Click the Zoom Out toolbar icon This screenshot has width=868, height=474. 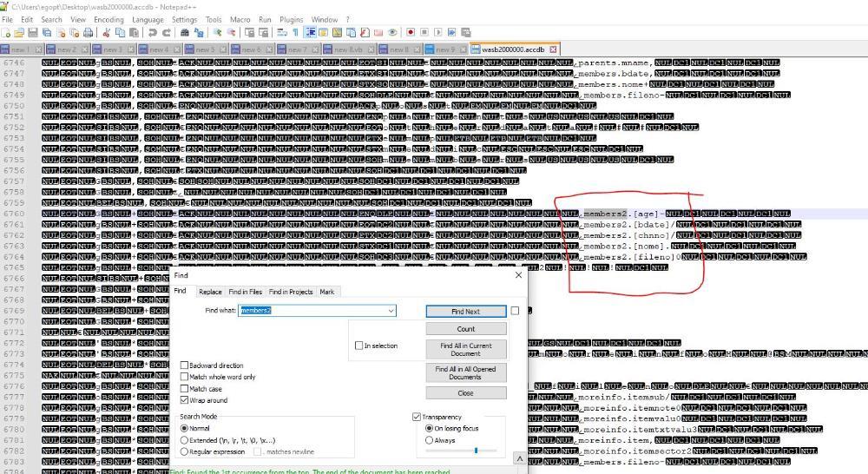(x=232, y=33)
